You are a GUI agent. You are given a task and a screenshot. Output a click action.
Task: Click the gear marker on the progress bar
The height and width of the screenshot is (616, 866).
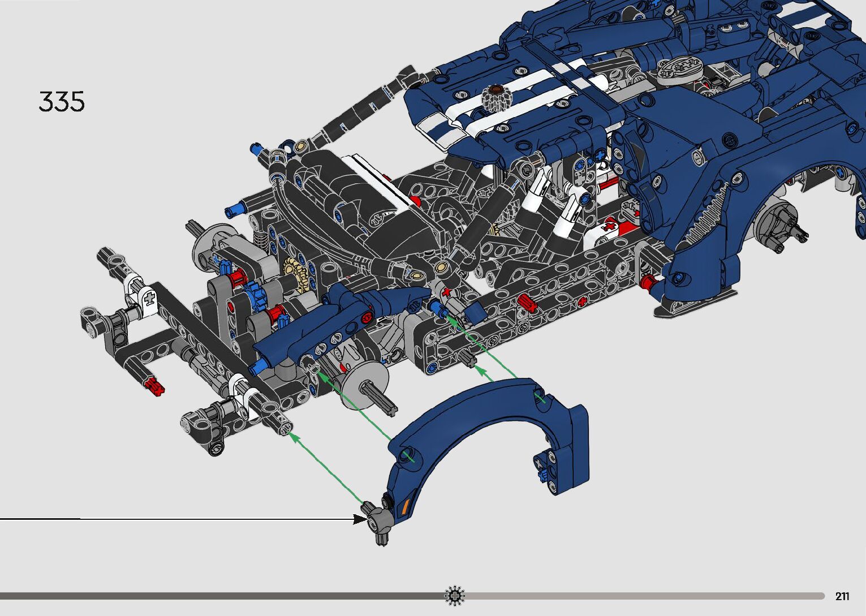(x=455, y=596)
